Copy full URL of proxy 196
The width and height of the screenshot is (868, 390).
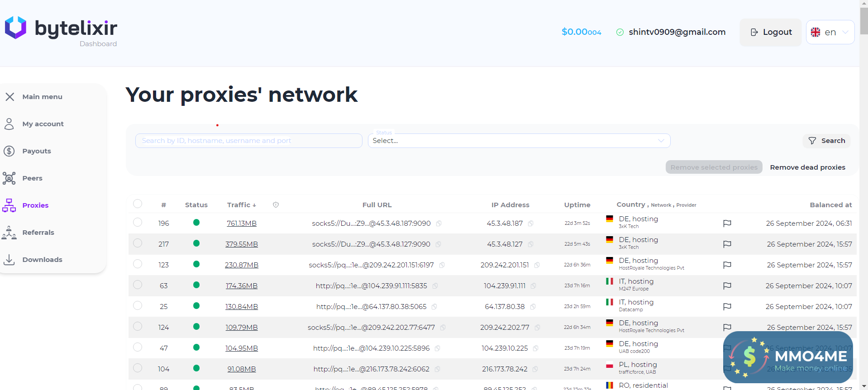click(x=439, y=224)
